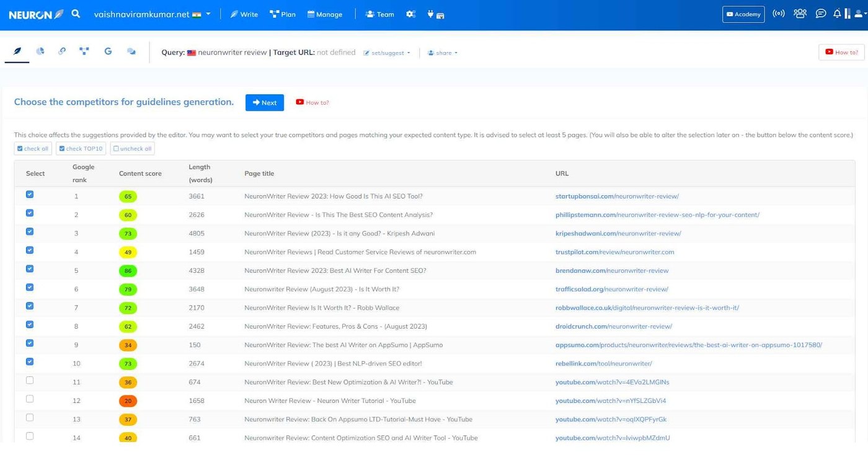The height and width of the screenshot is (455, 868).
Task: Uncheck rank 2 phillipstemann.com row
Action: 30,213
